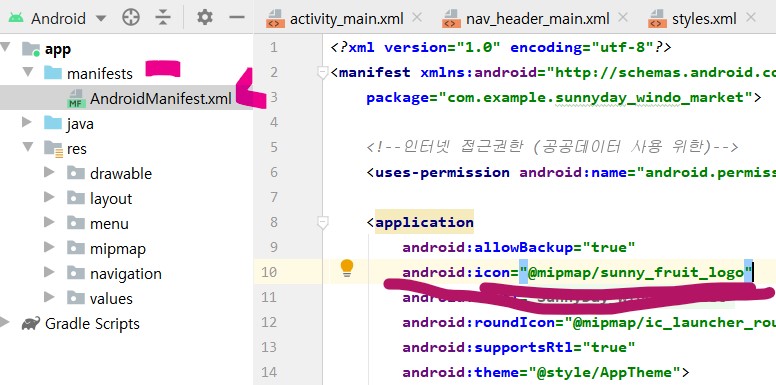Screen dimensions: 776x385
Task: Switch to the styles.xml tab
Action: click(x=704, y=19)
